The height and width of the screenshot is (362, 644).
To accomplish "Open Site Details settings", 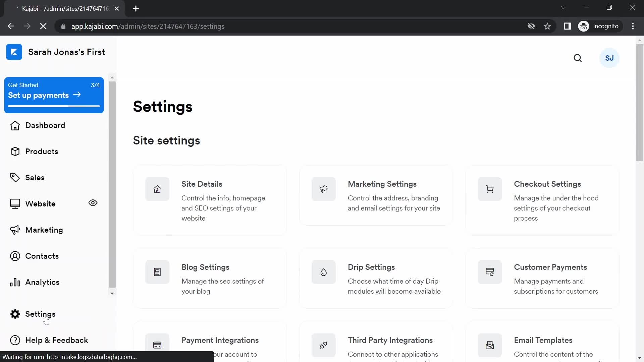I will tap(210, 200).
